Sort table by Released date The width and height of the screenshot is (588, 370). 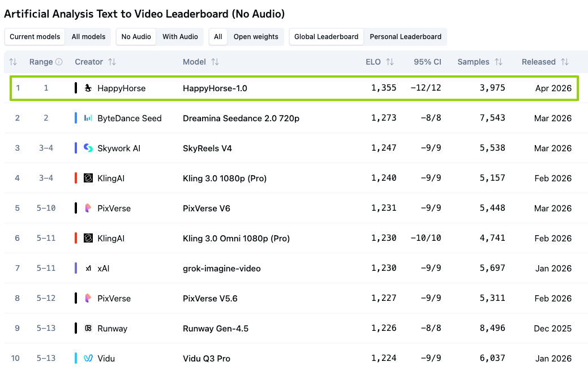tap(565, 62)
